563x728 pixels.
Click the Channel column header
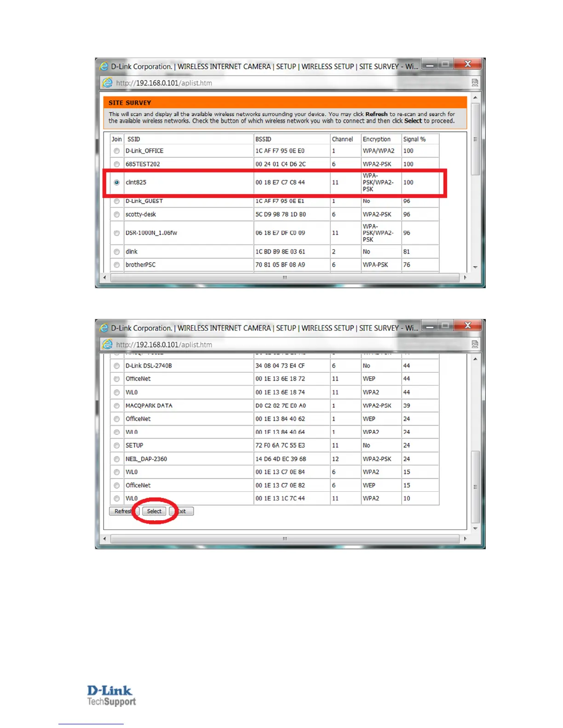click(x=343, y=139)
